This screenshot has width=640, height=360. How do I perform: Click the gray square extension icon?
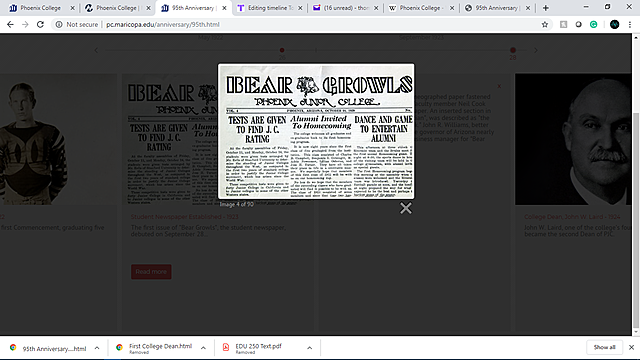coord(563,24)
